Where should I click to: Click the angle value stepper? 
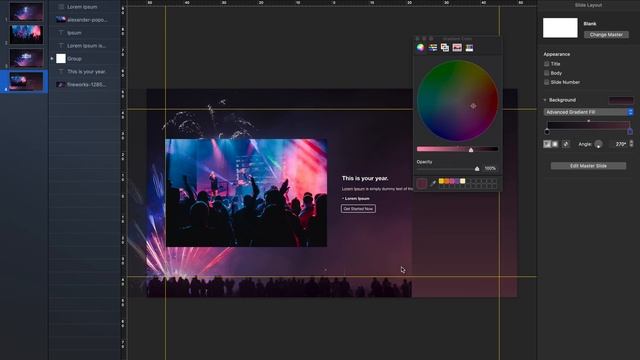point(631,144)
